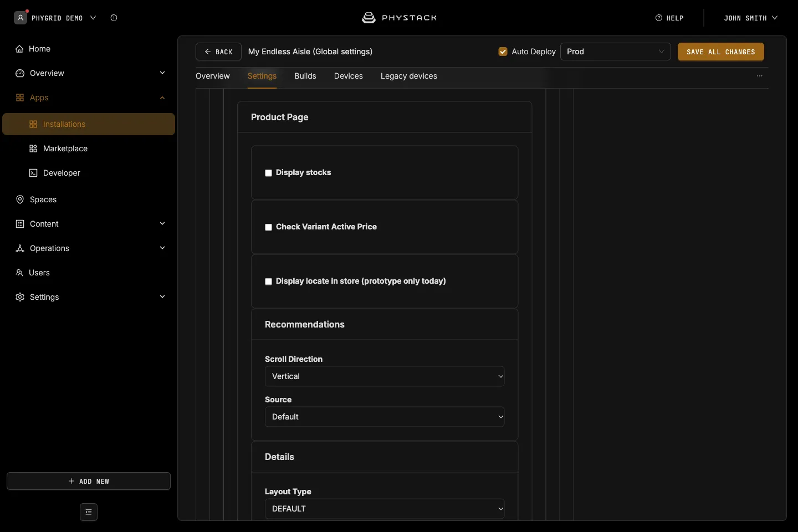This screenshot has height=532, width=798.
Task: Enable Display locate in store checkbox
Action: tap(268, 282)
